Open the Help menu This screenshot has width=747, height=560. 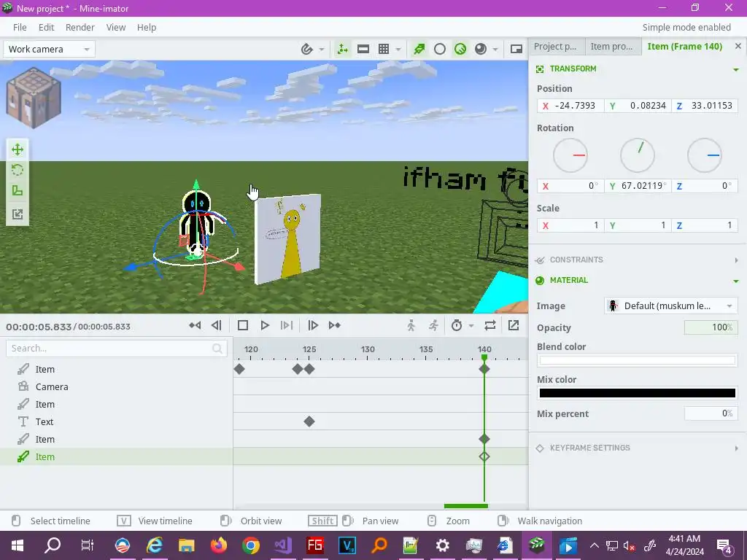pyautogui.click(x=147, y=27)
